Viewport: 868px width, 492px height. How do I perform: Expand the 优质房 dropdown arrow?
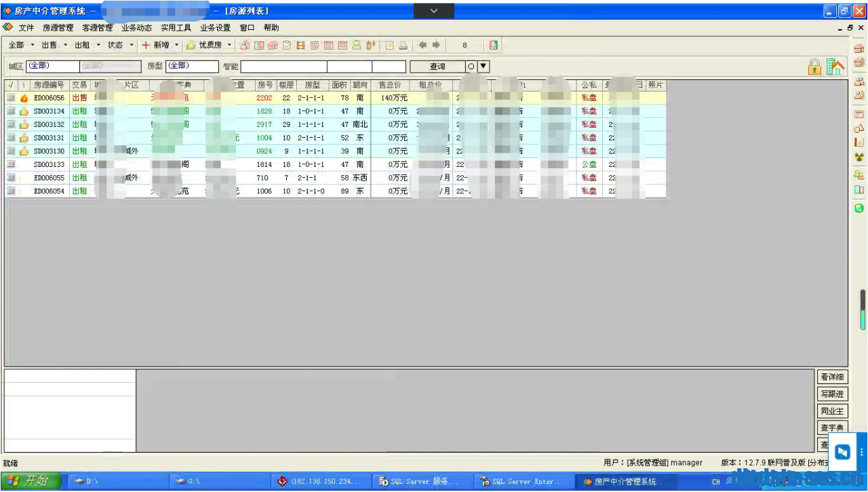point(229,45)
